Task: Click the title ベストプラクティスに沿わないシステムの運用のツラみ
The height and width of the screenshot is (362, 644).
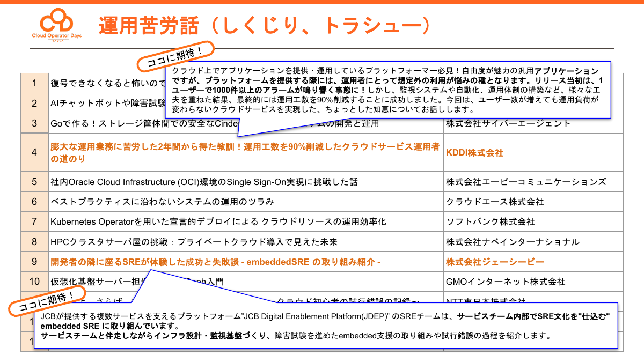Action: pyautogui.click(x=162, y=202)
